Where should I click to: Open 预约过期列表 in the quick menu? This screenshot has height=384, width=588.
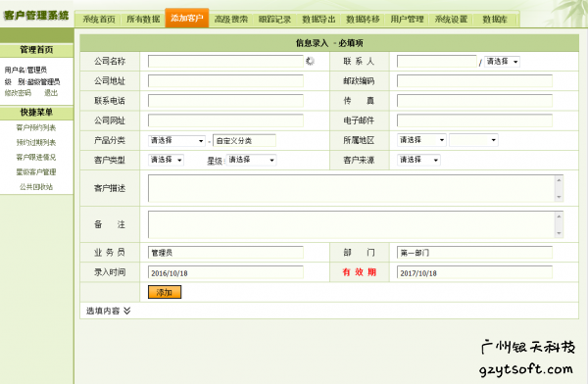(36, 142)
